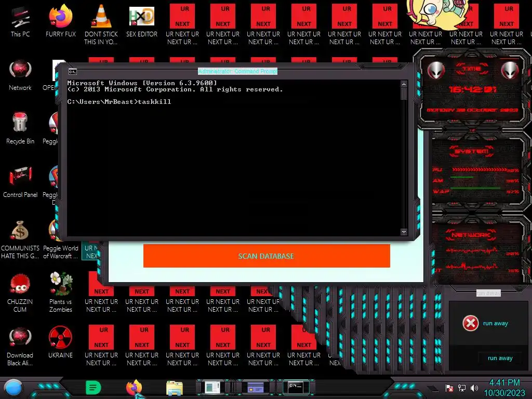
Task: Click the Microsoft Windows version line
Action: pos(142,83)
